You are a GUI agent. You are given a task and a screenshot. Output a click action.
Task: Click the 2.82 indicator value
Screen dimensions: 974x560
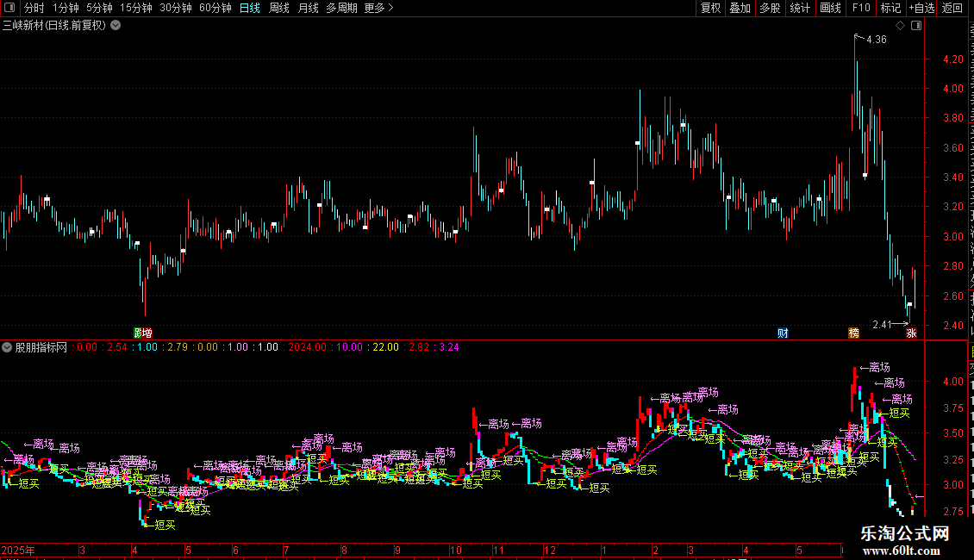[x=419, y=347]
